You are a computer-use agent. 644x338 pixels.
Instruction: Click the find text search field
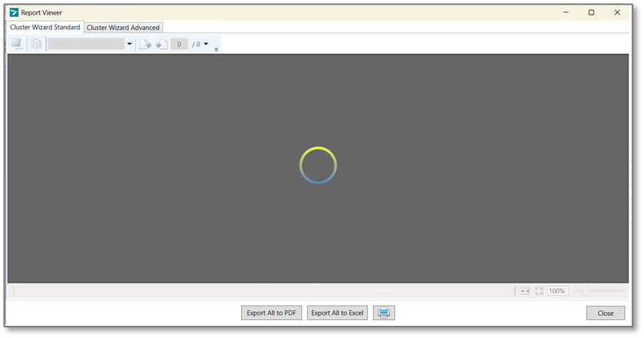[85, 44]
